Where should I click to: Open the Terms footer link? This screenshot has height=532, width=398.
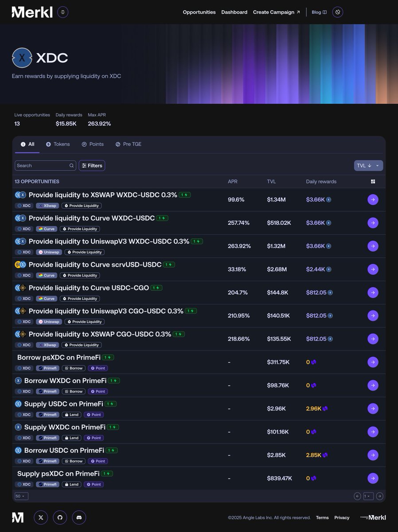point(322,518)
